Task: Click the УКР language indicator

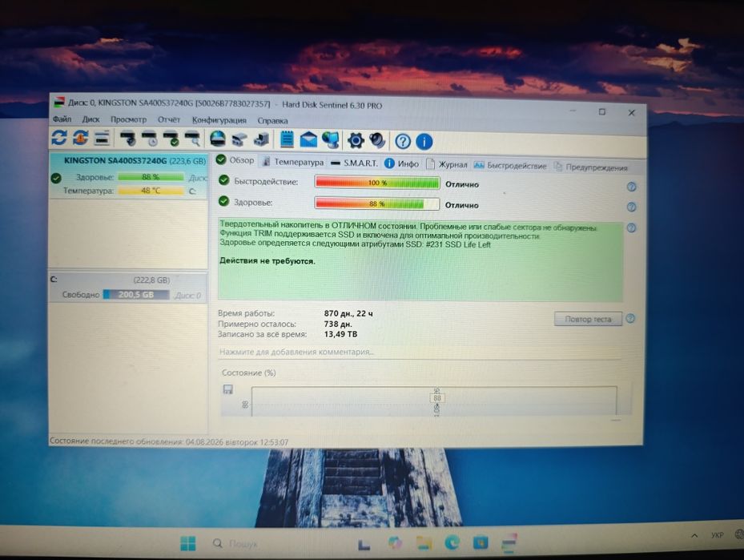Action: point(717,535)
